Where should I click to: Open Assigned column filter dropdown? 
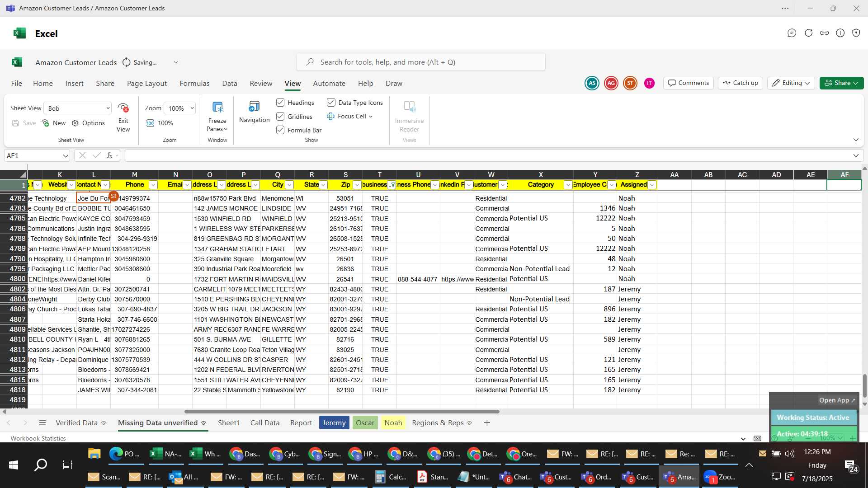pyautogui.click(x=652, y=185)
